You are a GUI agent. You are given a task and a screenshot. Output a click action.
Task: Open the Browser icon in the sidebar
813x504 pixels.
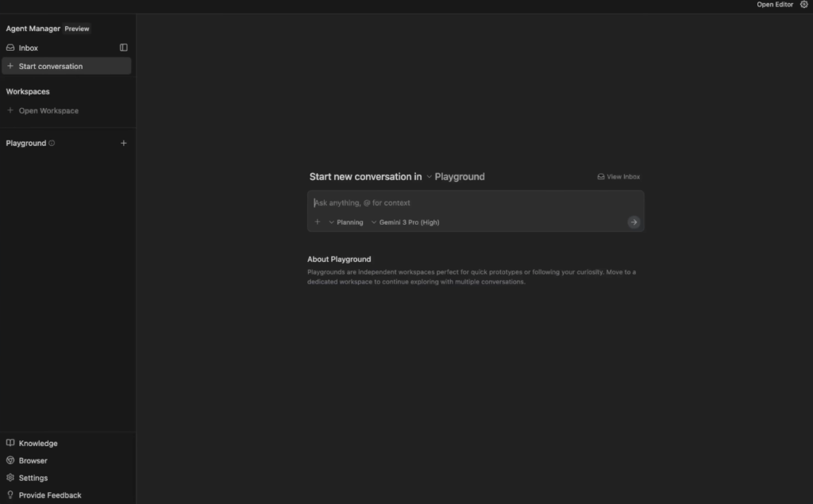(10, 460)
